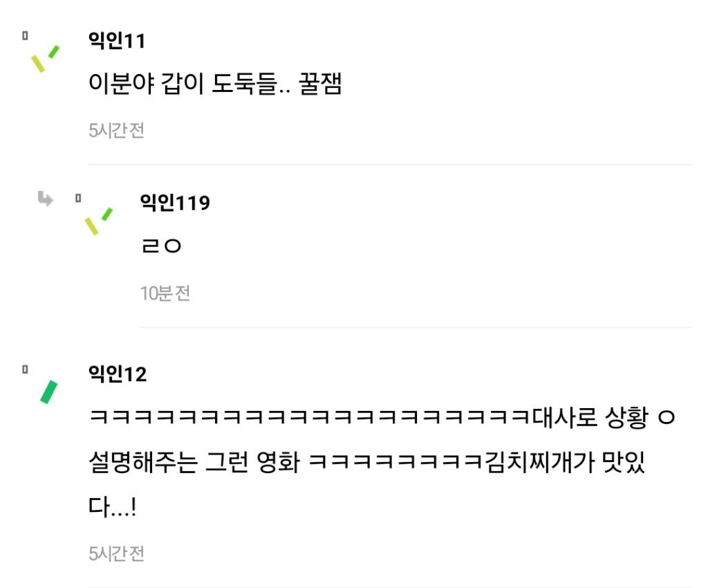The width and height of the screenshot is (708, 588).
Task: Open the 익인119 username
Action: (x=175, y=202)
